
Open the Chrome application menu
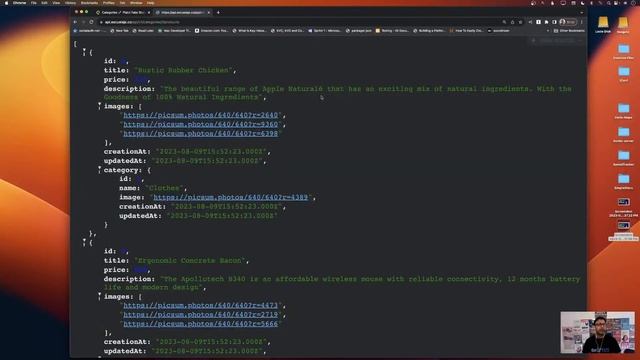click(19, 3)
